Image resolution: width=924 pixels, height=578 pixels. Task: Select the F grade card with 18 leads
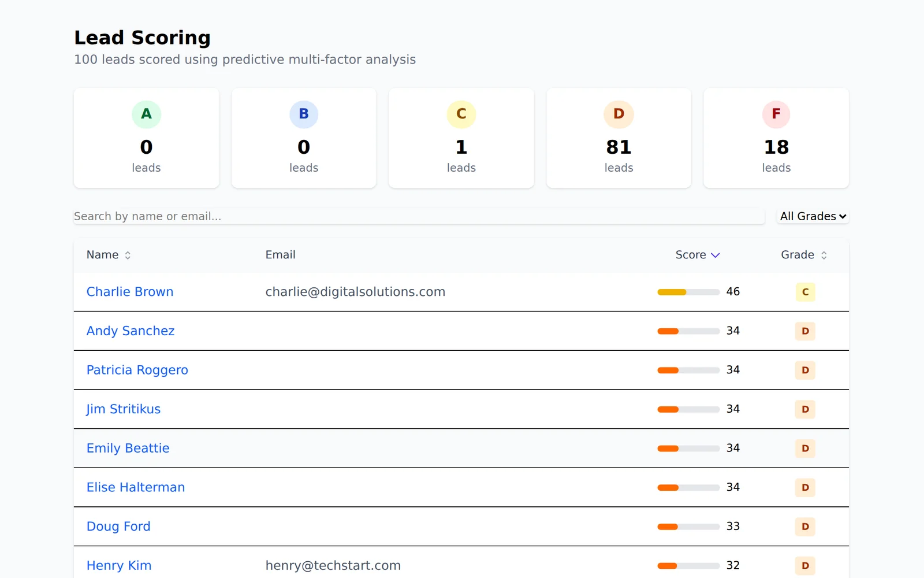(x=776, y=138)
